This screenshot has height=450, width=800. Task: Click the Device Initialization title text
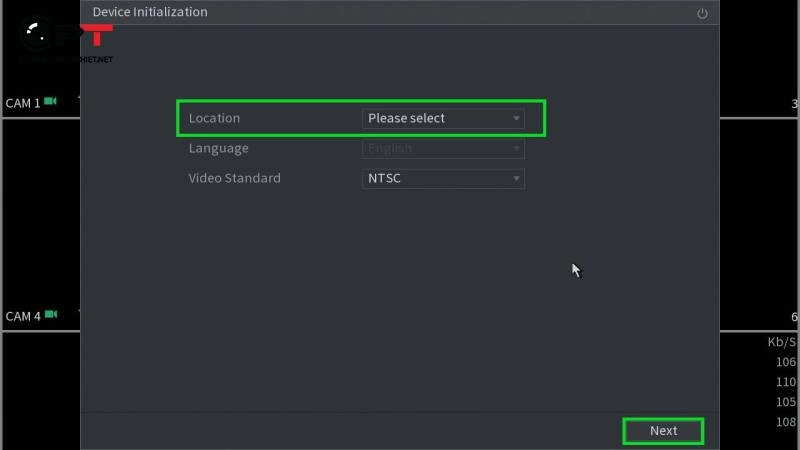(150, 12)
